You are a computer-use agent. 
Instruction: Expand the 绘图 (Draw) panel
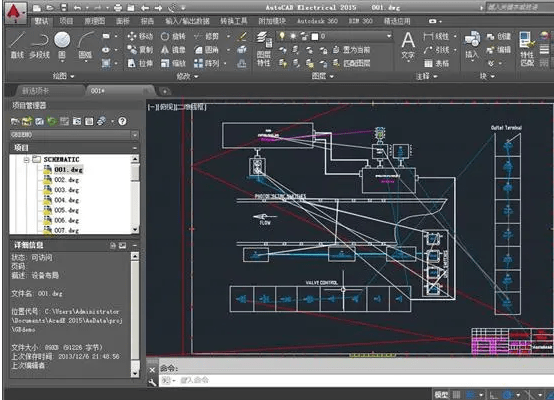coord(64,76)
